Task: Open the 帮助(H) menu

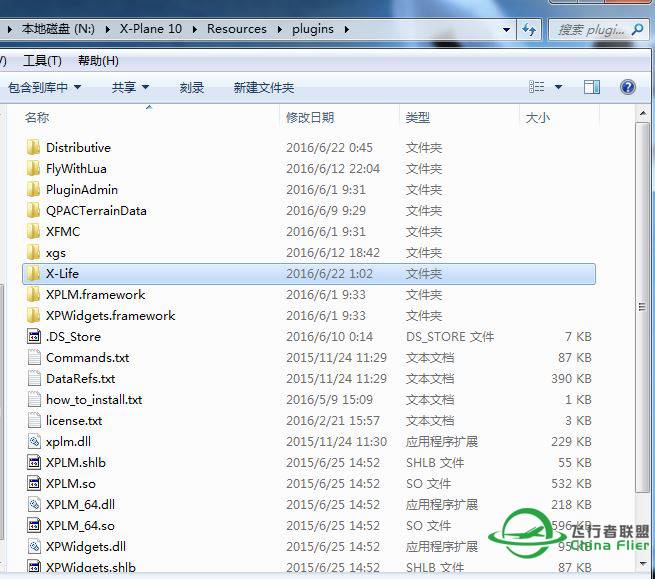Action: [x=98, y=61]
